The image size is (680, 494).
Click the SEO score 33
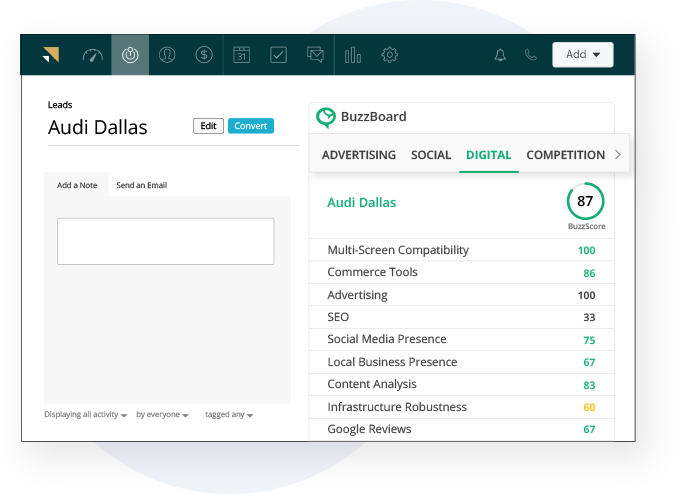pyautogui.click(x=589, y=317)
